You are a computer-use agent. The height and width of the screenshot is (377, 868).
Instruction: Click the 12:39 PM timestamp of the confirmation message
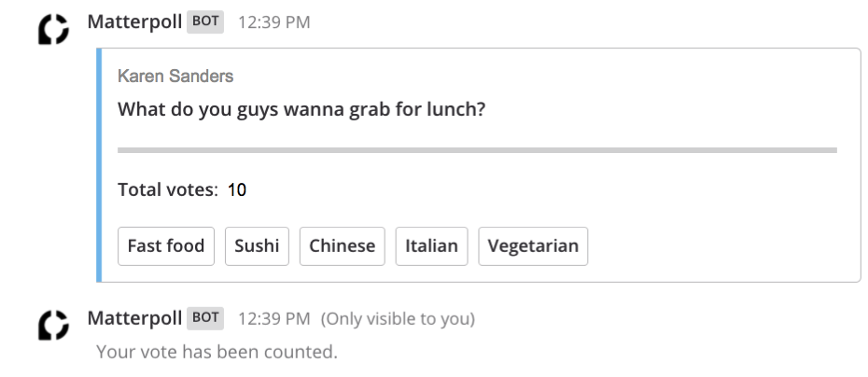point(274,319)
